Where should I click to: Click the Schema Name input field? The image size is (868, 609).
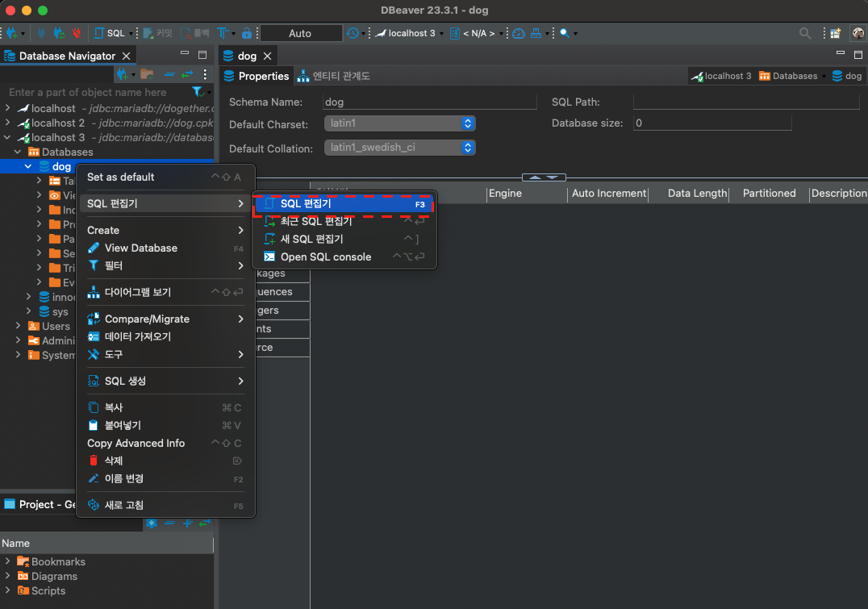coord(430,102)
